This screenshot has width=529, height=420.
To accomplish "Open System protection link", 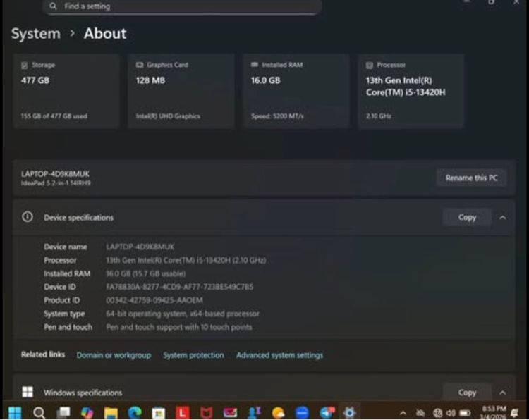I will click(x=194, y=355).
